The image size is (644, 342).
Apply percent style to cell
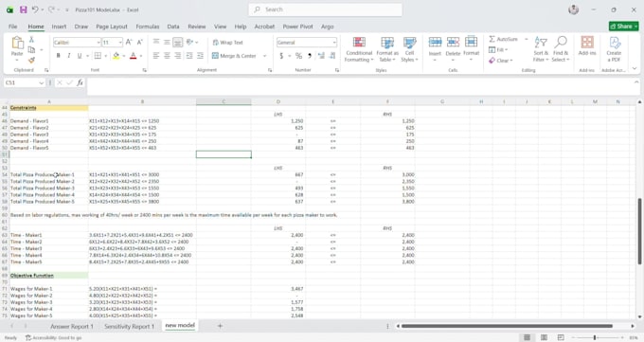click(x=298, y=56)
